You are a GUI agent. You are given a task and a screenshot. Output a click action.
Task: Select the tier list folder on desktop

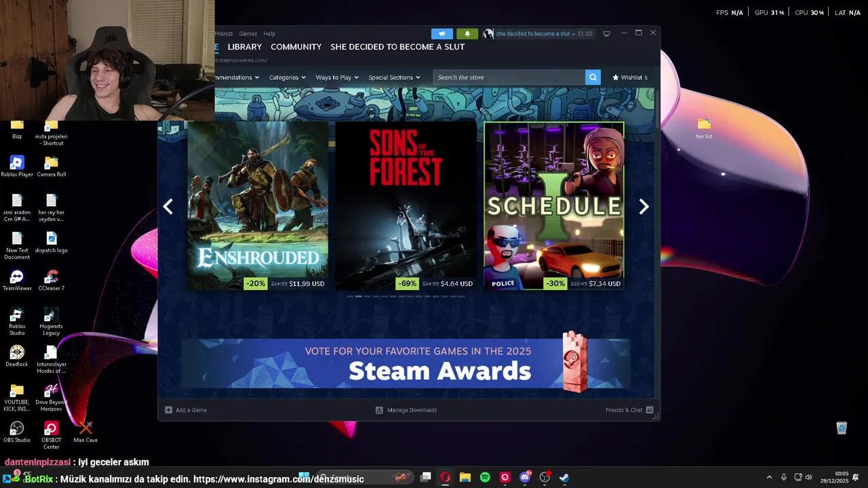click(704, 129)
